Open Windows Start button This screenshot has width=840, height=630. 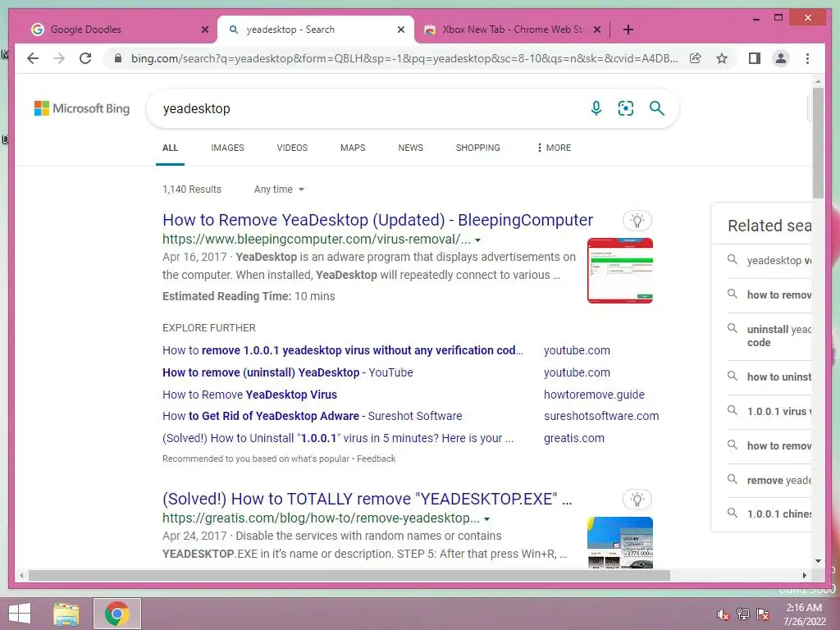20,614
